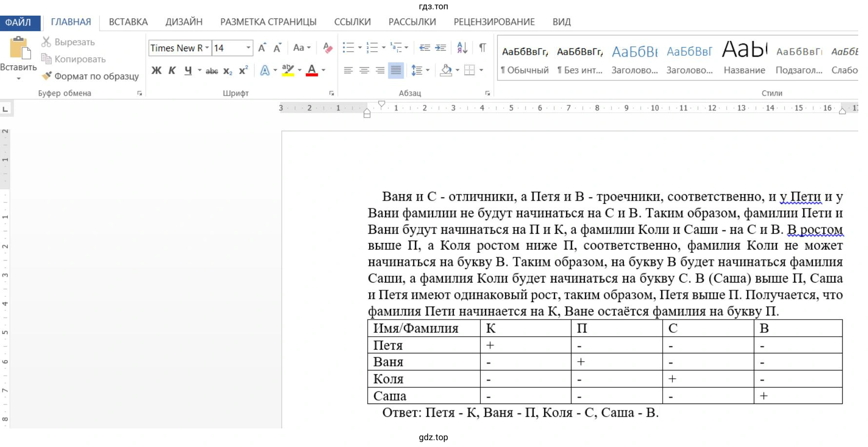Apply shading paint bucket icon
The image size is (868, 447).
coord(446,70)
